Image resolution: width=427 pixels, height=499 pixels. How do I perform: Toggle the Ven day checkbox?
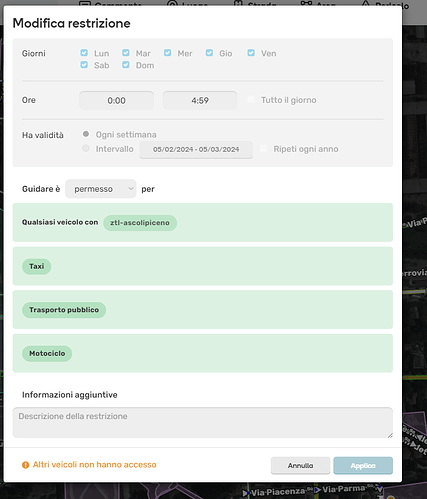pos(251,53)
